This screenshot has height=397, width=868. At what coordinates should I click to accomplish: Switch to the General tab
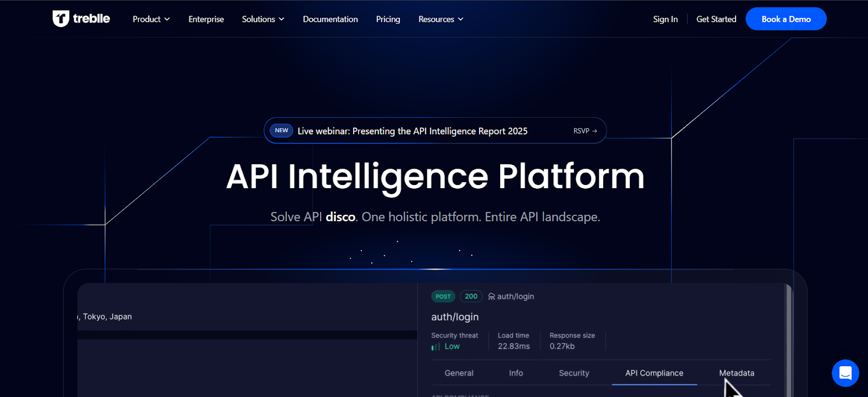(459, 373)
